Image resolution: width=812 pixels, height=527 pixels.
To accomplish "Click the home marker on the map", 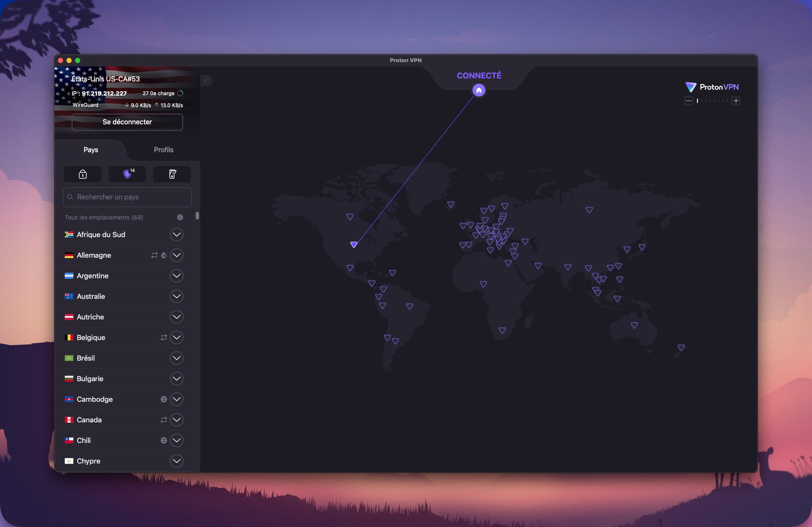I will click(479, 90).
